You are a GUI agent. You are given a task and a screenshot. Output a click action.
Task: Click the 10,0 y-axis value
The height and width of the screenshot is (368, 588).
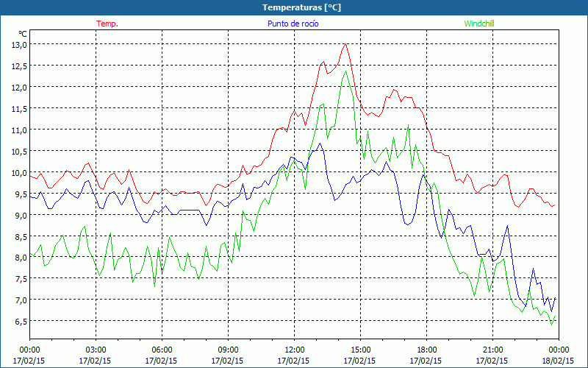pyautogui.click(x=20, y=173)
